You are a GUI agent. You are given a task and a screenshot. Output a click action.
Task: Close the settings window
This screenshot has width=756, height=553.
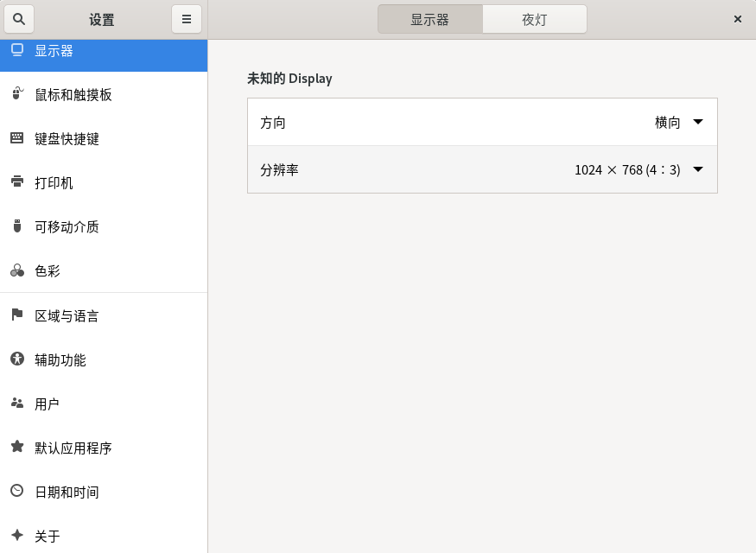point(737,19)
